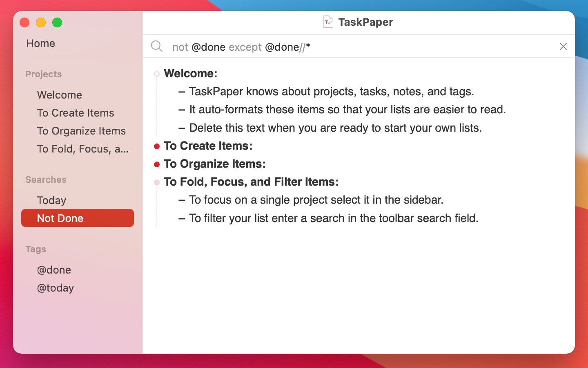
Task: Filter by the @done tag
Action: click(x=54, y=270)
